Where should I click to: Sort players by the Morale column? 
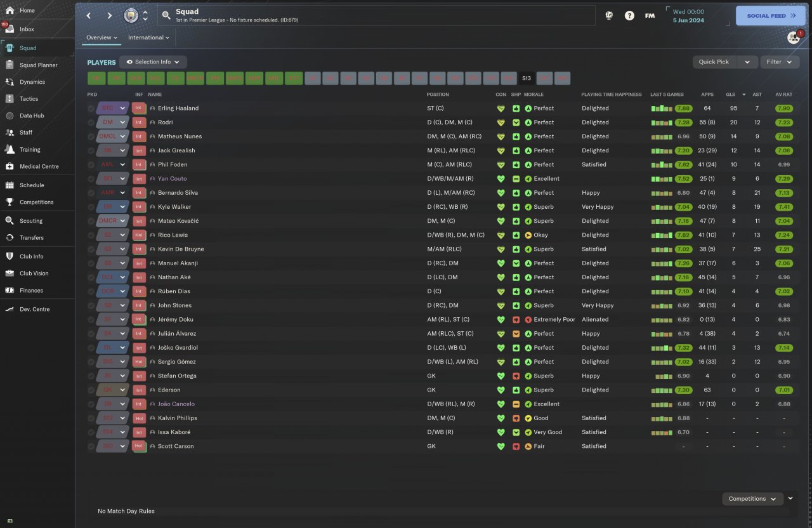[534, 95]
